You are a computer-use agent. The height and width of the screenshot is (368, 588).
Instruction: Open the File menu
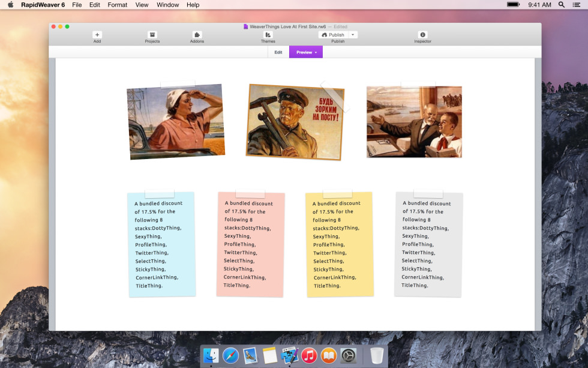pyautogui.click(x=77, y=5)
